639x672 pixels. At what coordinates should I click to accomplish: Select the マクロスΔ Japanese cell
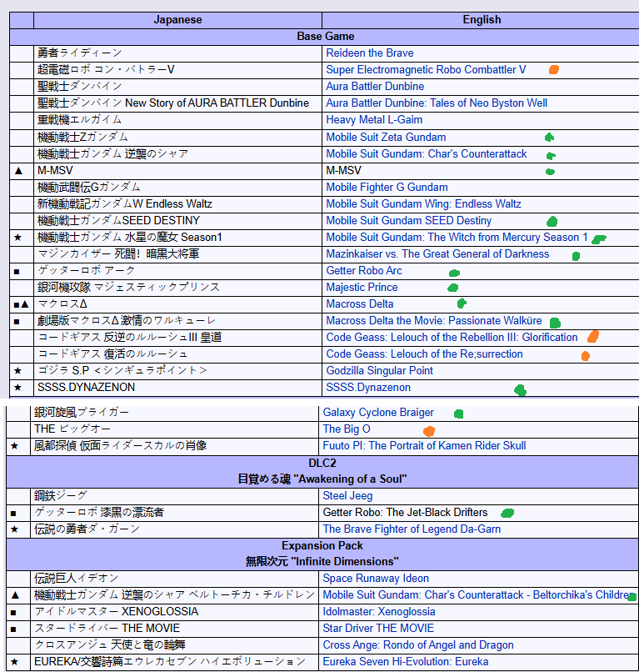tap(177, 304)
